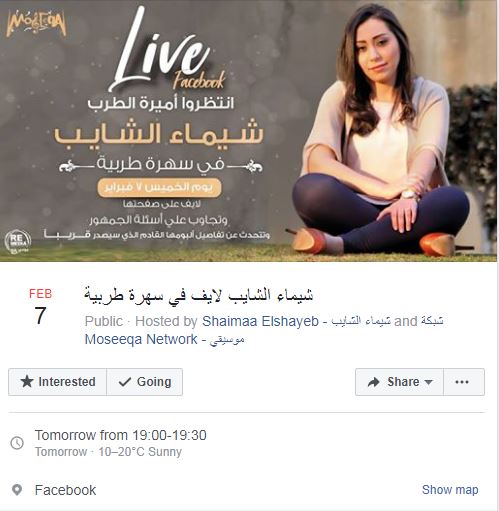The image size is (499, 511).
Task: Mark yourself as Going to the event
Action: click(x=144, y=382)
